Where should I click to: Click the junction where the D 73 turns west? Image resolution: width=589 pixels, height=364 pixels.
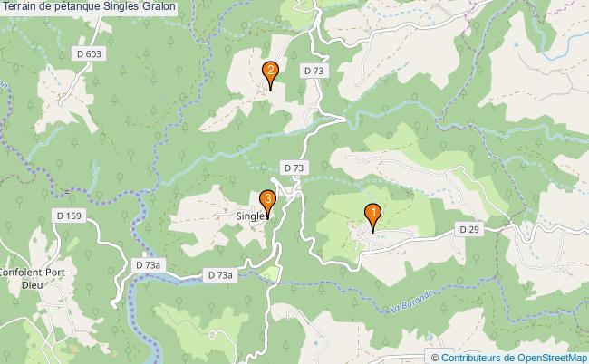pos(343,120)
